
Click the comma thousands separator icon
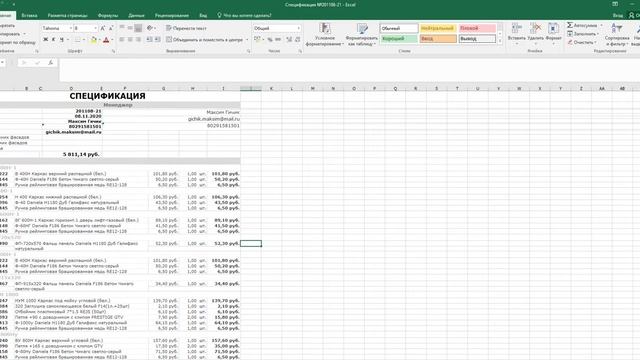click(x=278, y=40)
